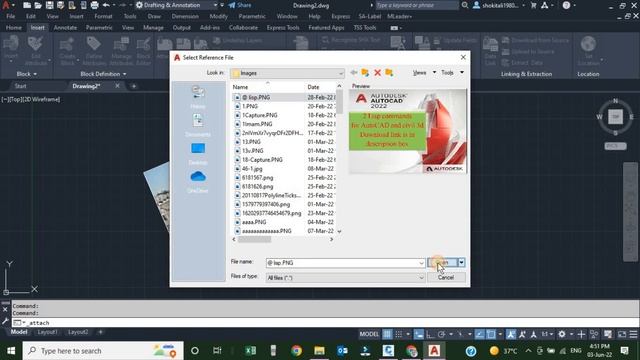Toggle 2D object snap in status bar
The width and height of the screenshot is (640, 360).
[491, 334]
